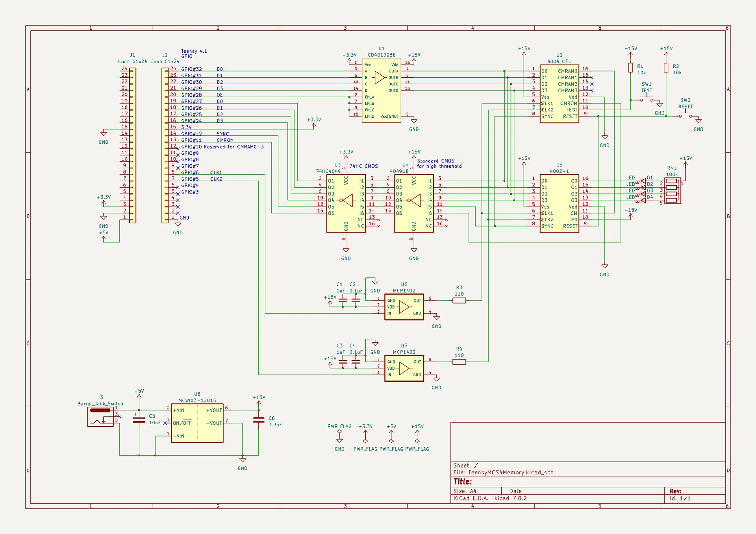
Task: Select the GND symbol below U8 converter
Action: (243, 460)
